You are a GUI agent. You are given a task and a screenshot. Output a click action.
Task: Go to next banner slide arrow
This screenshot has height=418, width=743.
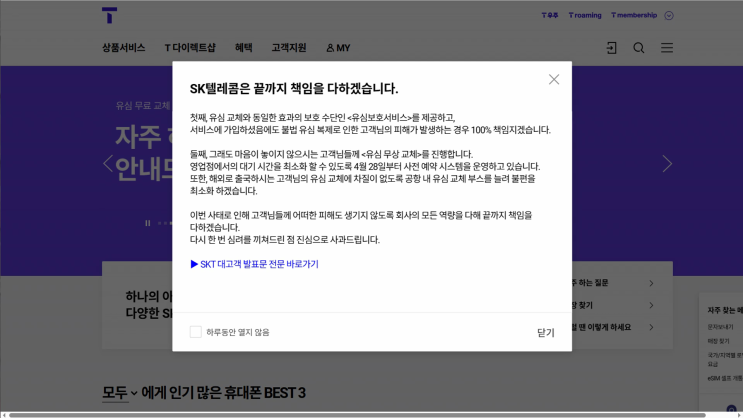[x=667, y=164]
